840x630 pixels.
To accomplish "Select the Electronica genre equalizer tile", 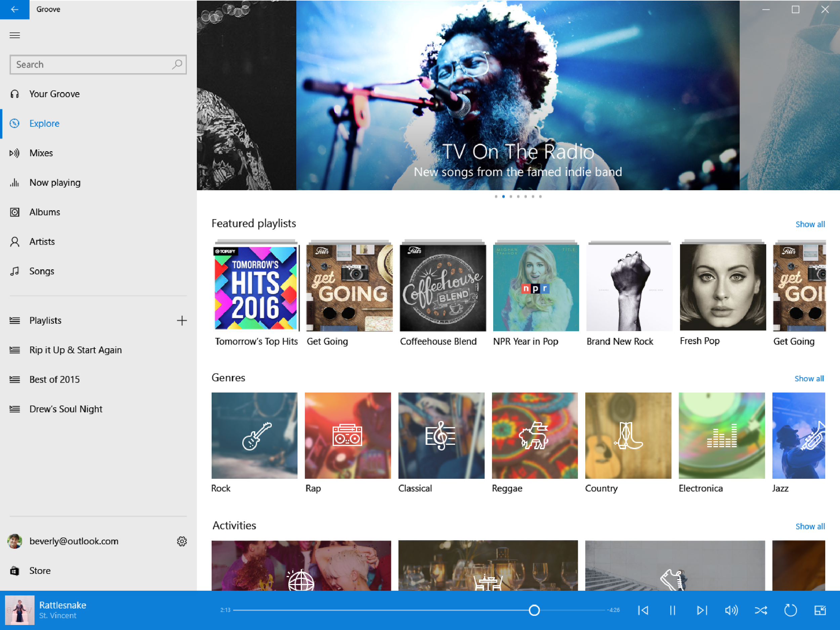I will [x=721, y=435].
